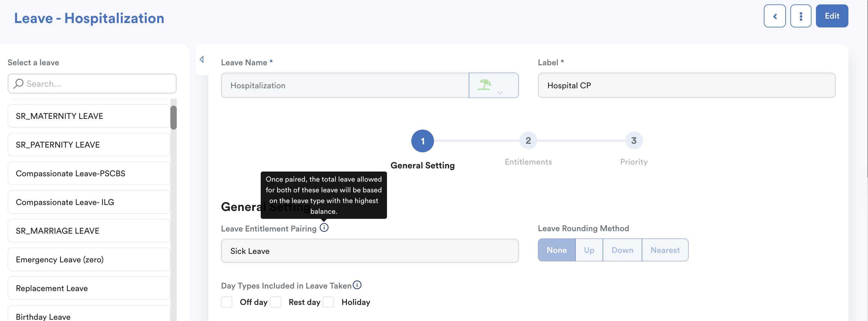The width and height of the screenshot is (868, 321).
Task: Open the beach umbrella leave icon dropdown
Action: pyautogui.click(x=493, y=85)
